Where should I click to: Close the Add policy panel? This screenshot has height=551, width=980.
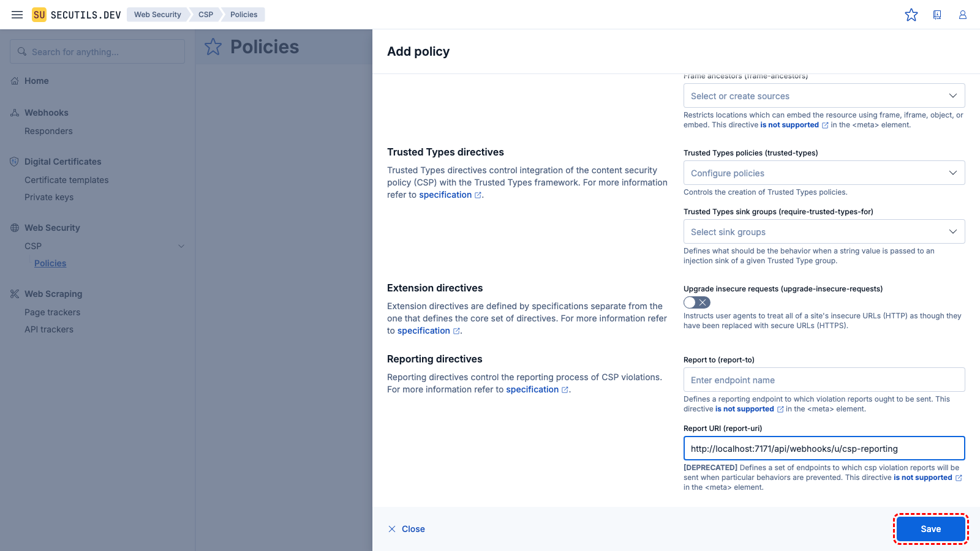click(x=407, y=529)
